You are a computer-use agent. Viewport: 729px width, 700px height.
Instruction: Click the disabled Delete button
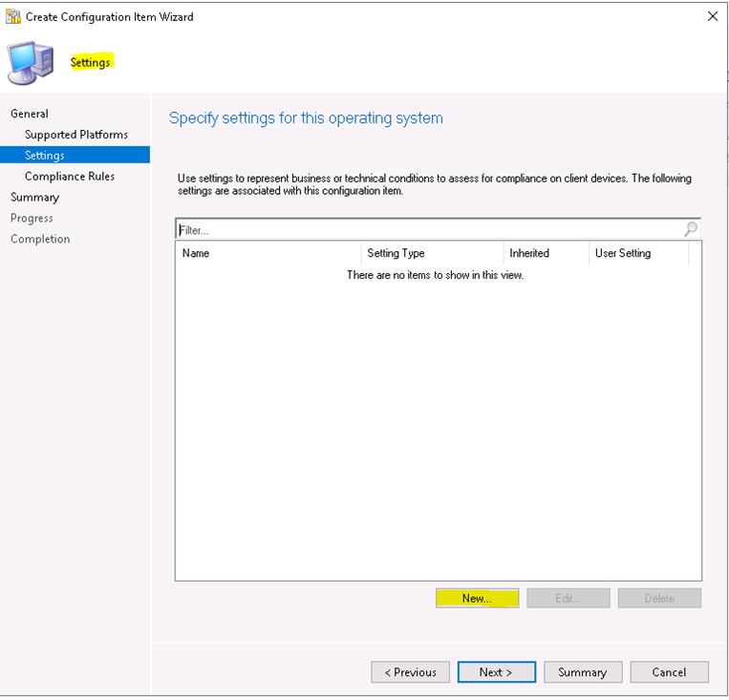point(659,598)
